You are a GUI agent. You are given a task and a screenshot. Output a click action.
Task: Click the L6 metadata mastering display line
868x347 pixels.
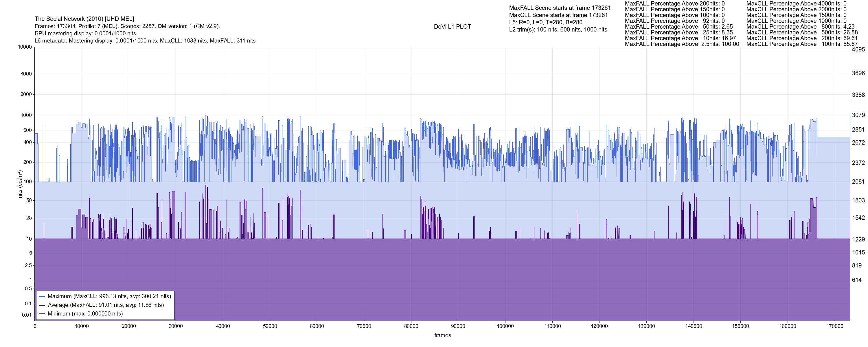click(x=145, y=41)
